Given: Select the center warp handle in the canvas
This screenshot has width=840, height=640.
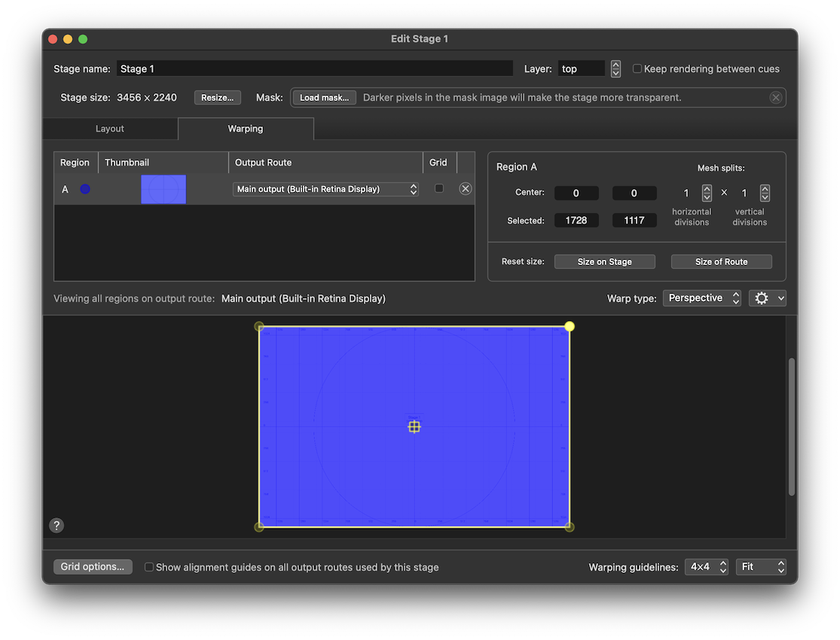Looking at the screenshot, I should (414, 426).
